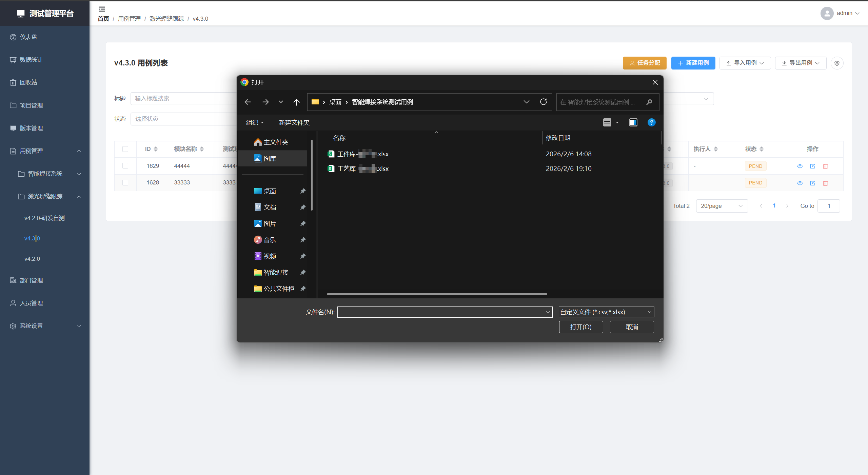Check the row 1628 checkbox
Viewport: 868px width, 475px height.
[x=125, y=183]
